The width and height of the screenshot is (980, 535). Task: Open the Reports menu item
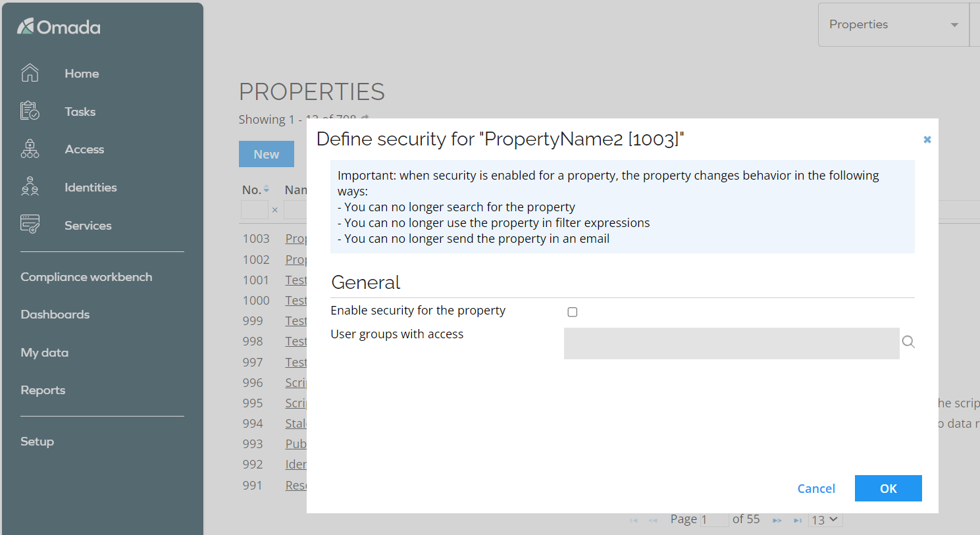tap(43, 390)
